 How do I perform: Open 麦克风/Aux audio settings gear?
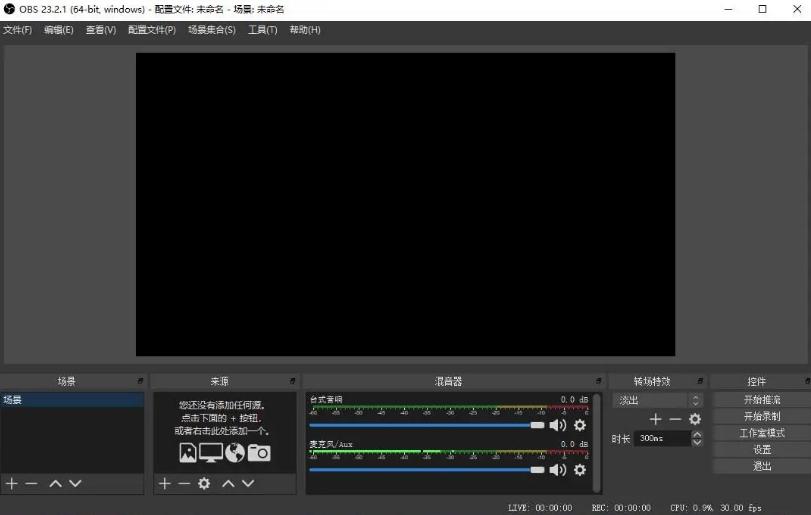pos(580,469)
